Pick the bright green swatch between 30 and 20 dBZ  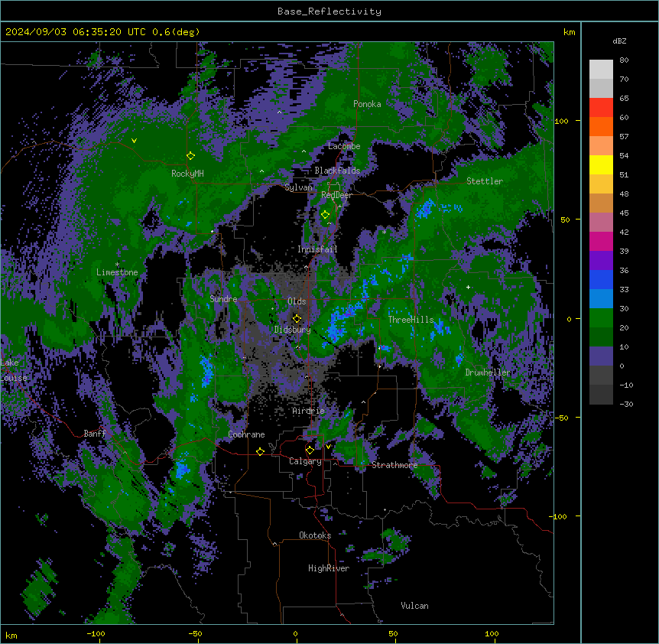(601, 318)
